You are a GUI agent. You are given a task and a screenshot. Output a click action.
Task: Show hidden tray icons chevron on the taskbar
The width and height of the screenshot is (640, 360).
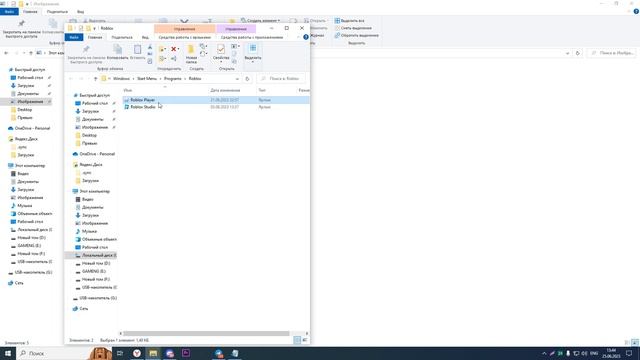coord(544,353)
